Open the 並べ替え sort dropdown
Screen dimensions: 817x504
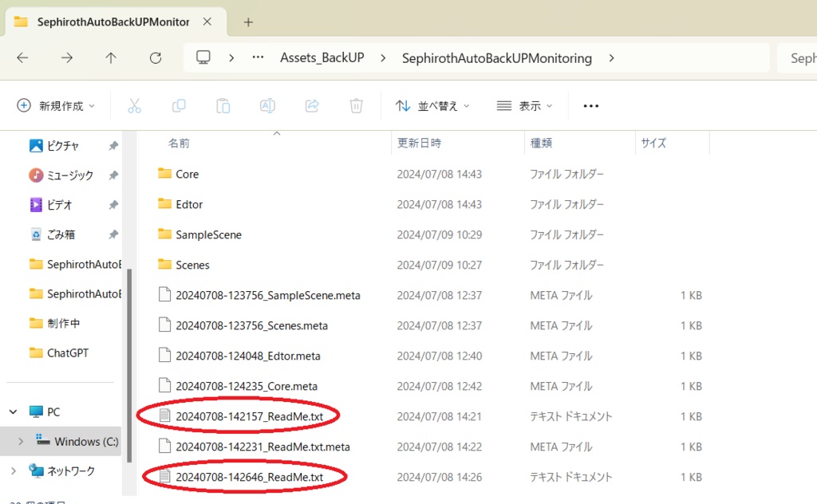click(432, 106)
